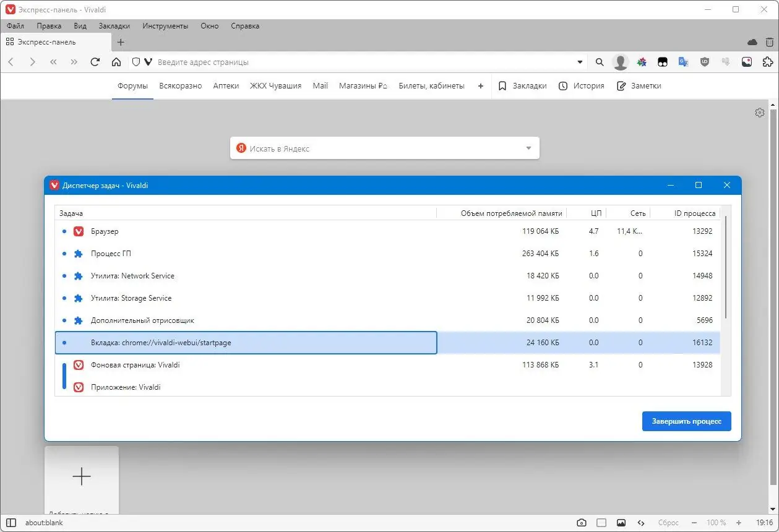The image size is (779, 532).
Task: Go to the home page
Action: (116, 62)
